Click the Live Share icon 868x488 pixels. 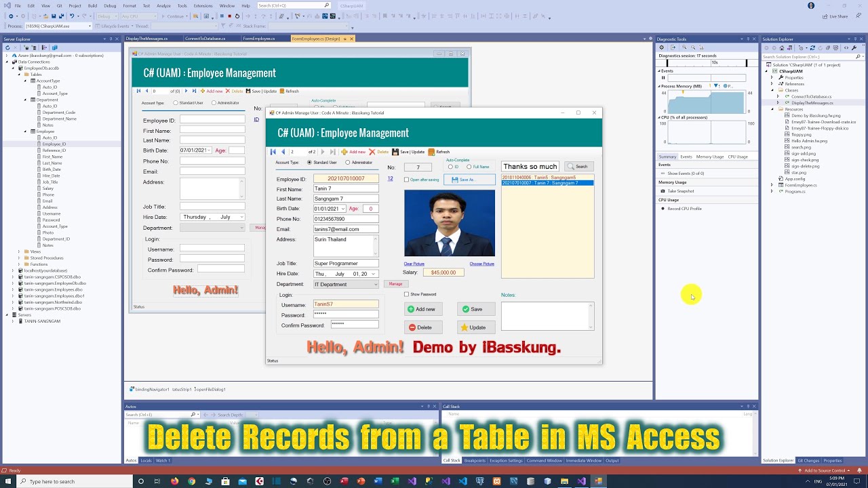(835, 16)
